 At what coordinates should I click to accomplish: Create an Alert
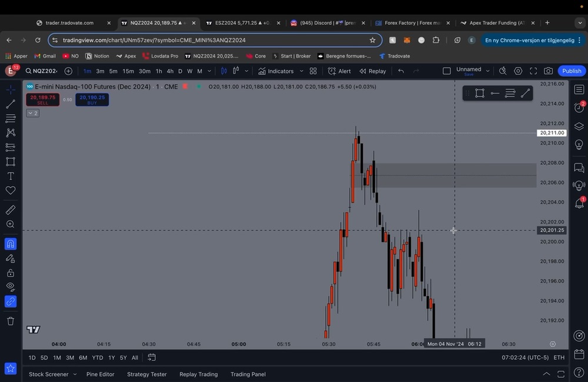coord(339,71)
